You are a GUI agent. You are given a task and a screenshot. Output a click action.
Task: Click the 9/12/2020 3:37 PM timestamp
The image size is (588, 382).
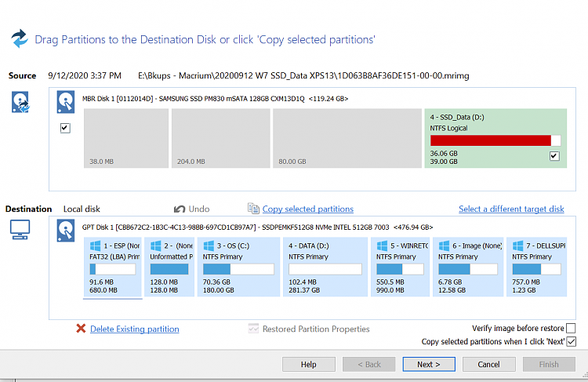point(85,76)
